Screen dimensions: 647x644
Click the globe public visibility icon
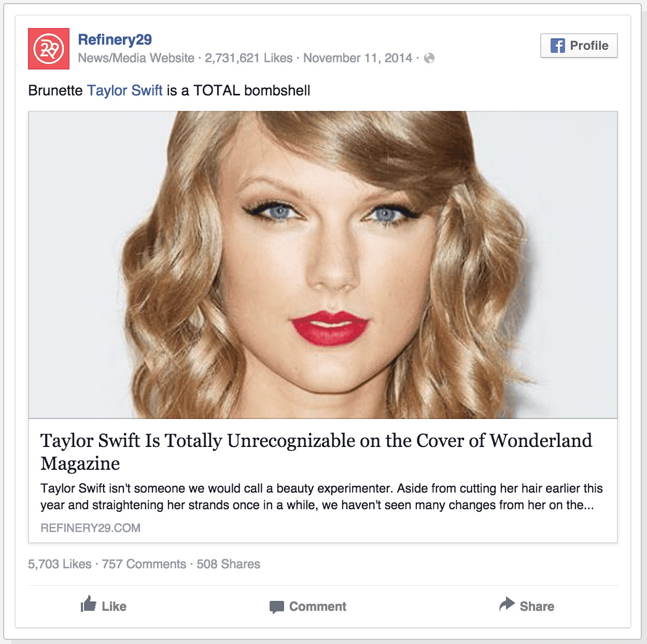click(x=429, y=58)
